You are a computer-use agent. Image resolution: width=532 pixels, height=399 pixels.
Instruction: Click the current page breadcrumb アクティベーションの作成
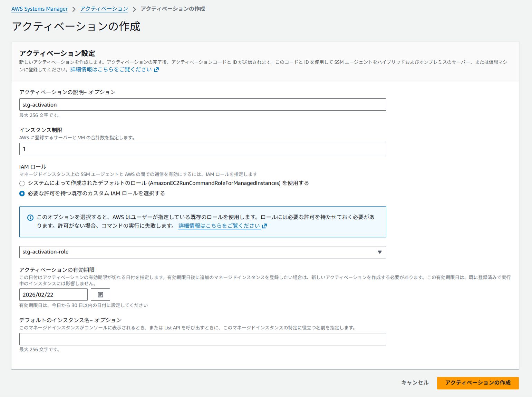click(x=173, y=9)
